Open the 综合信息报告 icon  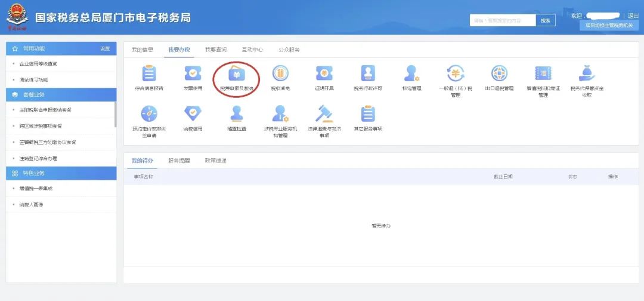click(x=148, y=73)
